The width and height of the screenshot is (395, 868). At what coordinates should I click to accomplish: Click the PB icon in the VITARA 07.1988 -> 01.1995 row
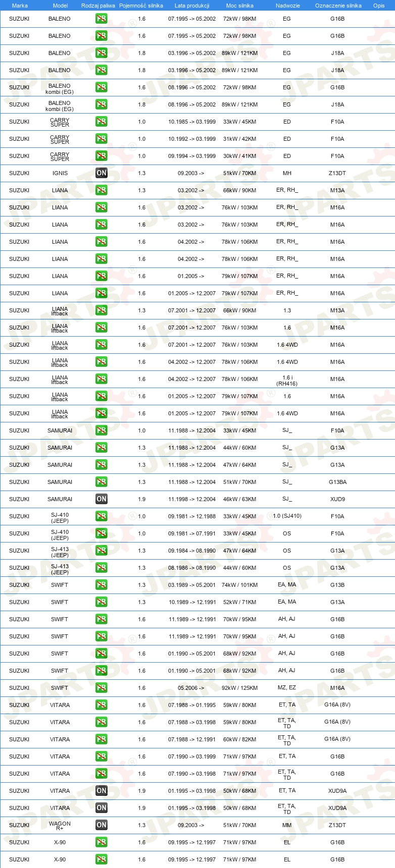click(102, 705)
